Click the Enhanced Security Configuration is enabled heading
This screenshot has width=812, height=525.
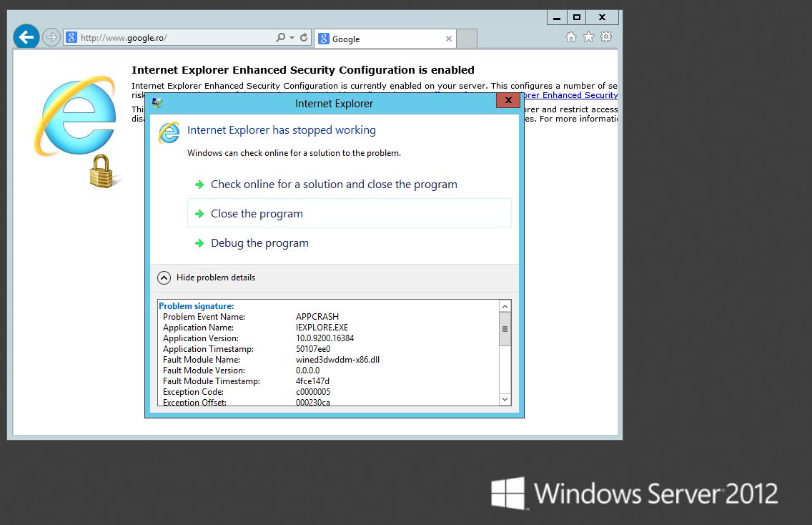303,70
